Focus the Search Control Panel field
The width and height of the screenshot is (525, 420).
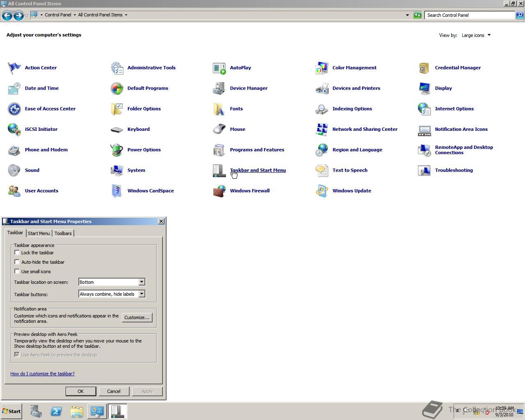470,15
